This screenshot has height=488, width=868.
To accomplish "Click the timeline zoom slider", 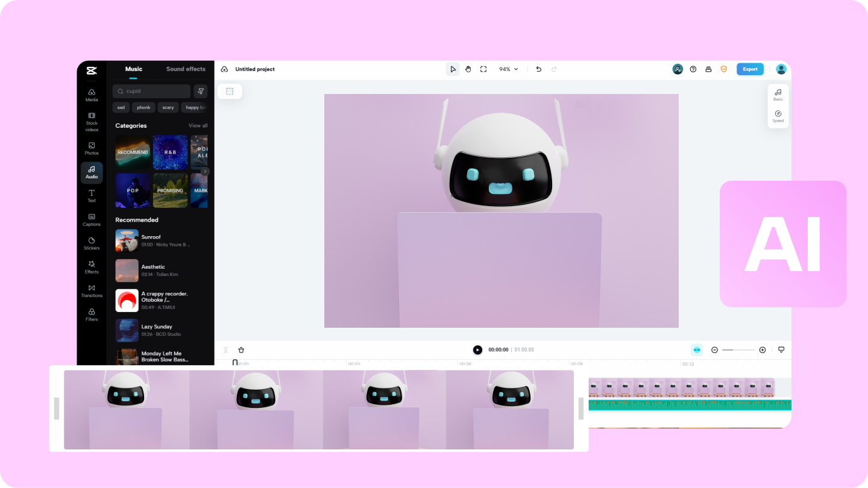I will point(738,350).
